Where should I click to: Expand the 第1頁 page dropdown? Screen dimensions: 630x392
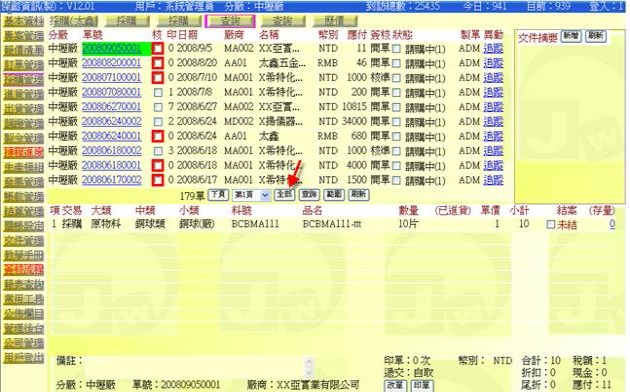pos(251,195)
